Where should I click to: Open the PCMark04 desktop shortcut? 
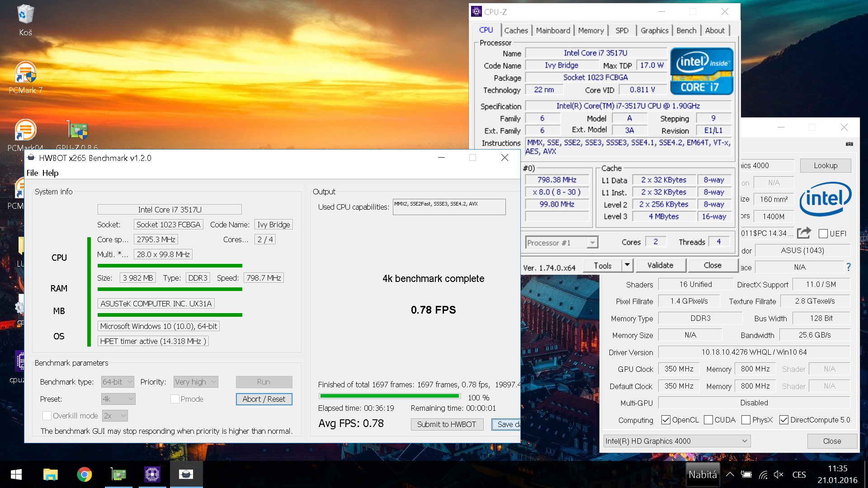tap(25, 135)
